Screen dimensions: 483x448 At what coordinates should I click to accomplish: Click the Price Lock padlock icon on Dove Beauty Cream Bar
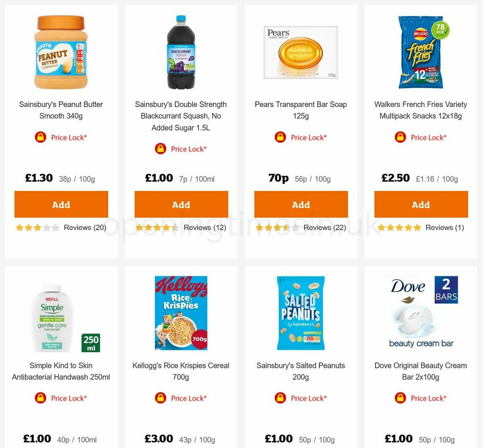[x=400, y=398]
